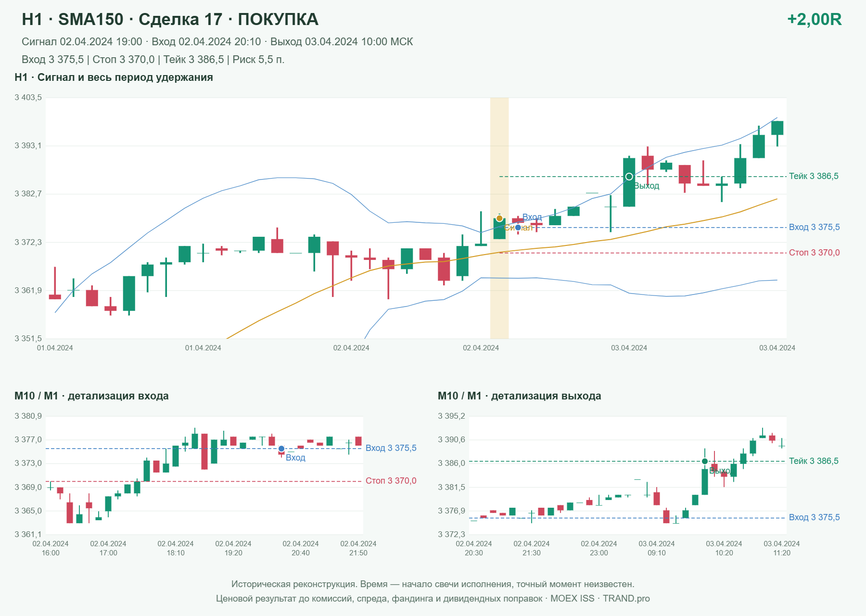Click the 'Вход 3 375,5' label in exit detail chart
866x616 pixels.
pos(814,517)
